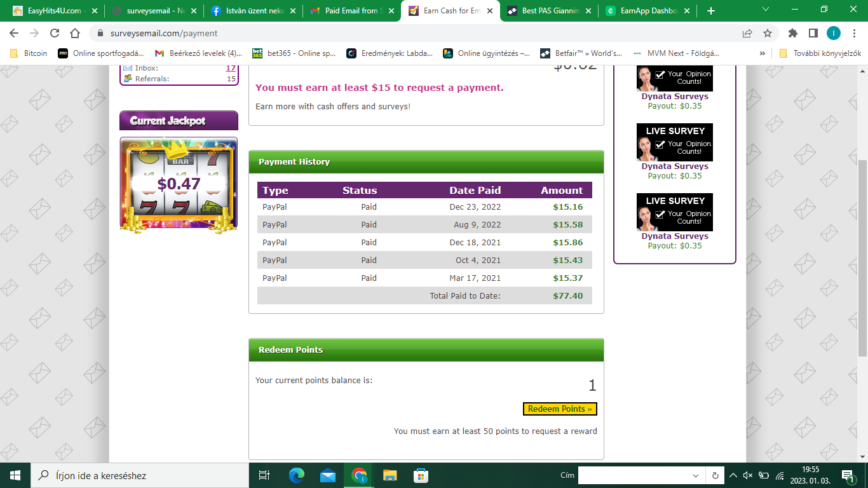This screenshot has width=868, height=488.
Task: Bookmark this page with star icon
Action: coord(768,33)
